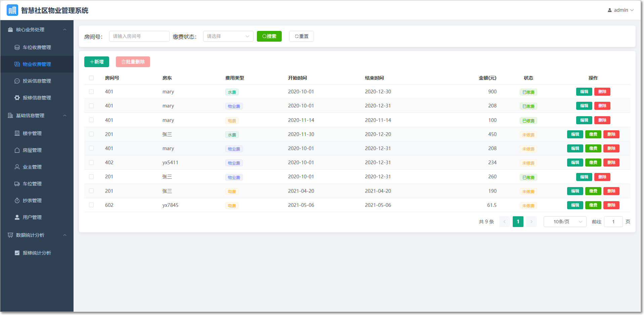Click the solid user icon beside 用户管理
Image resolution: width=644 pixels, height=315 pixels.
coord(17,217)
